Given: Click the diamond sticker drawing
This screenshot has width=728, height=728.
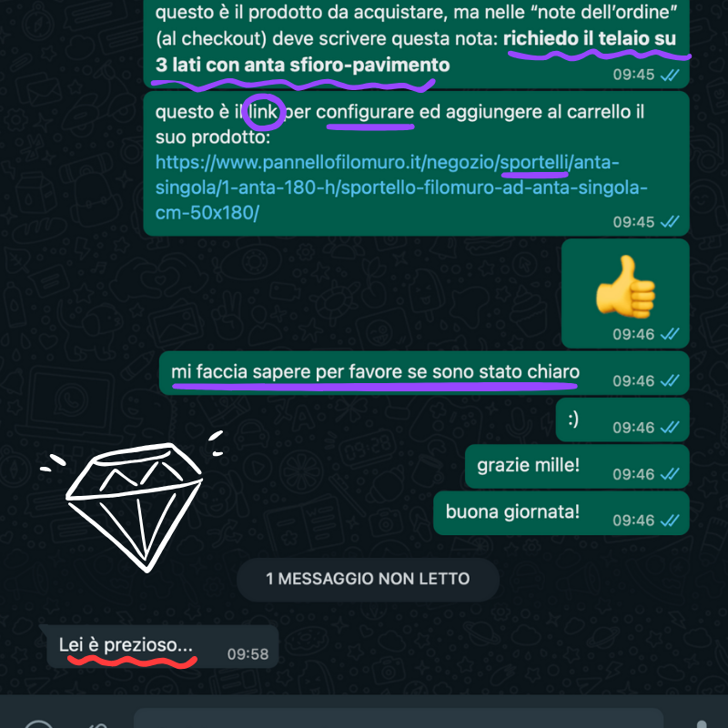Looking at the screenshot, I should click(x=133, y=501).
